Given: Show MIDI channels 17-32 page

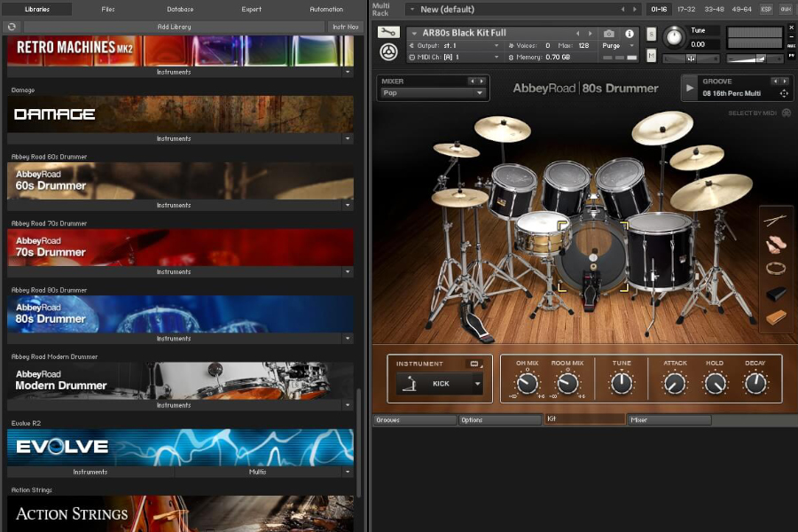Looking at the screenshot, I should 686,9.
